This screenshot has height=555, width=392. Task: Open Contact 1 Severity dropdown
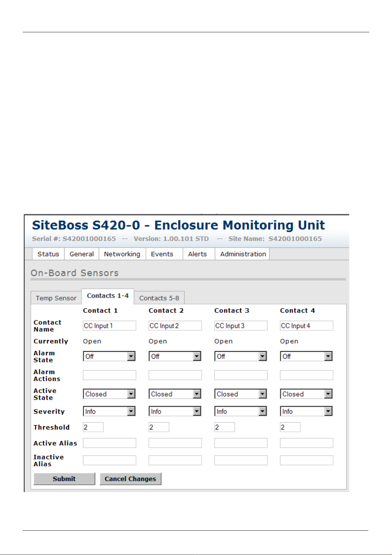(x=109, y=411)
